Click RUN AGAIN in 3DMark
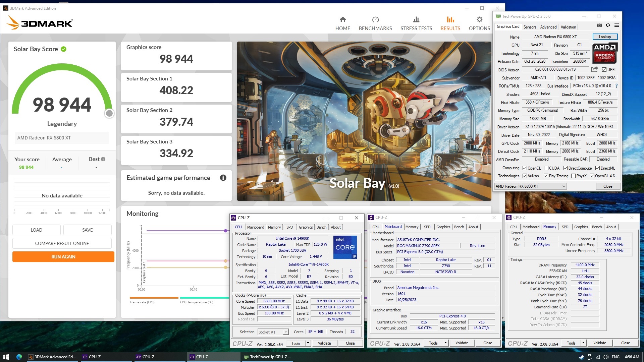 [x=63, y=257]
